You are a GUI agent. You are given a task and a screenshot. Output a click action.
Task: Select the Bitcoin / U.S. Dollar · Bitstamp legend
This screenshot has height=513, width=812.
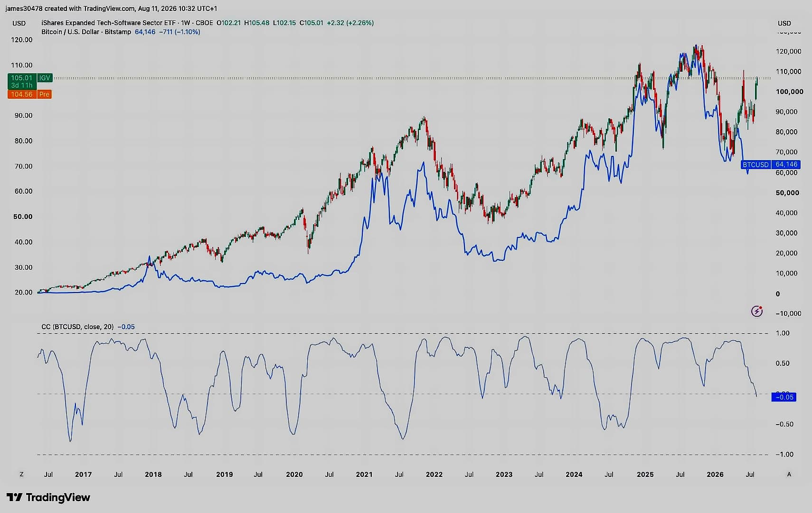(x=86, y=32)
